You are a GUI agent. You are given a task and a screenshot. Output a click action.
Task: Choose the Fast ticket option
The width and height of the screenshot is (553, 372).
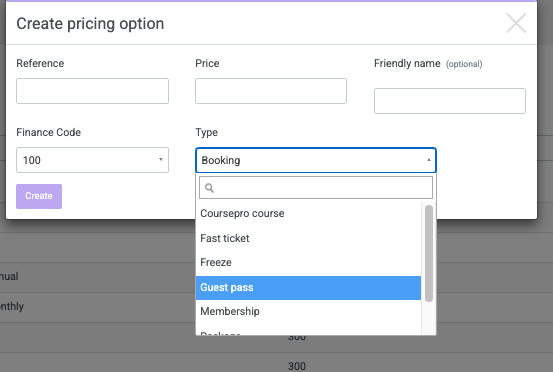[x=308, y=238]
